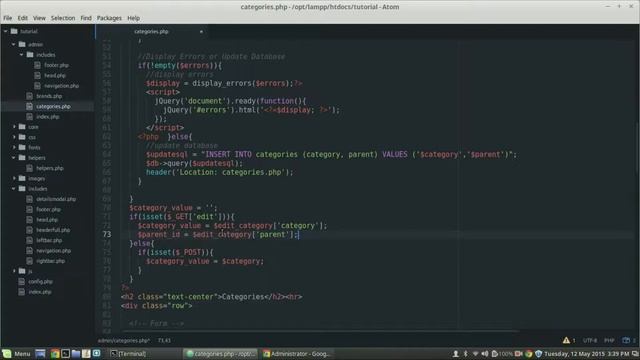Click the Bluetooth tray icon
Screen dimensions: 640x360
[465, 353]
